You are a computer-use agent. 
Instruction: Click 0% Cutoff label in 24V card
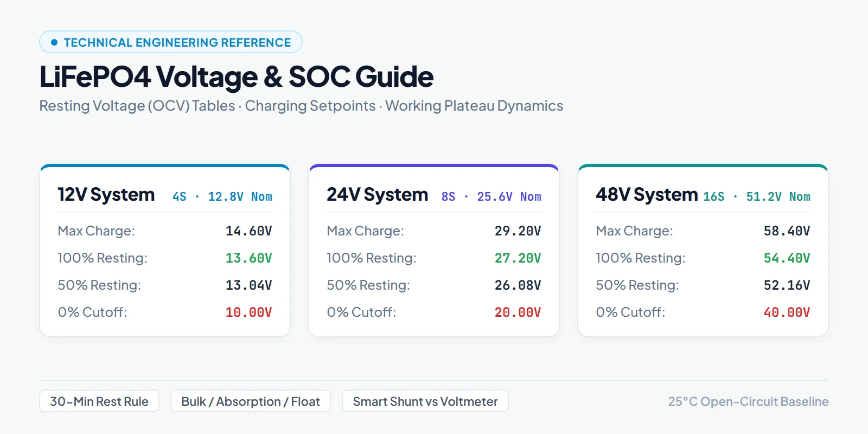click(x=361, y=312)
